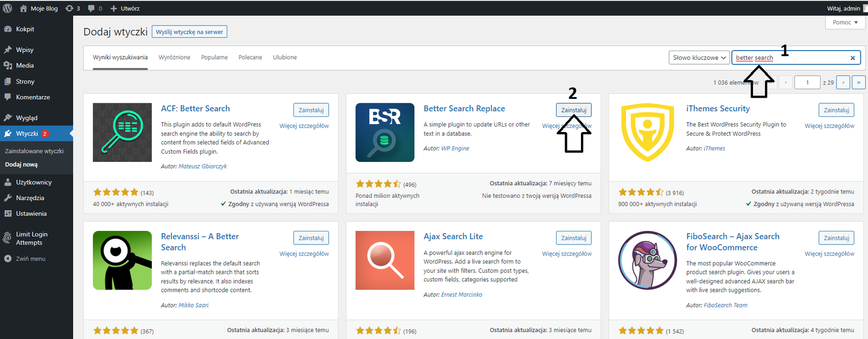Screen dimensions: 868x339
Task: Install Ajax Search Lite plugin
Action: click(x=573, y=238)
